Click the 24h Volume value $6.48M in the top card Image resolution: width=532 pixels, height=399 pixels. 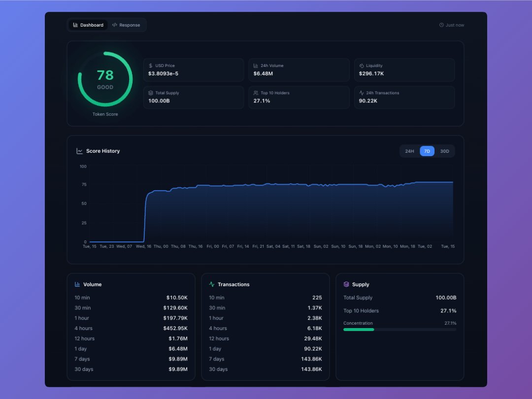point(263,73)
